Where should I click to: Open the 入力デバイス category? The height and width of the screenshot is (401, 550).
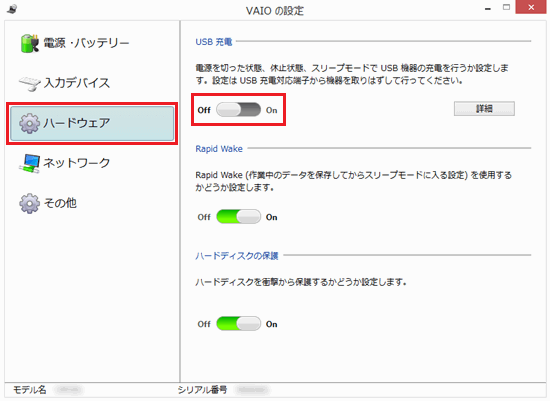click(92, 83)
